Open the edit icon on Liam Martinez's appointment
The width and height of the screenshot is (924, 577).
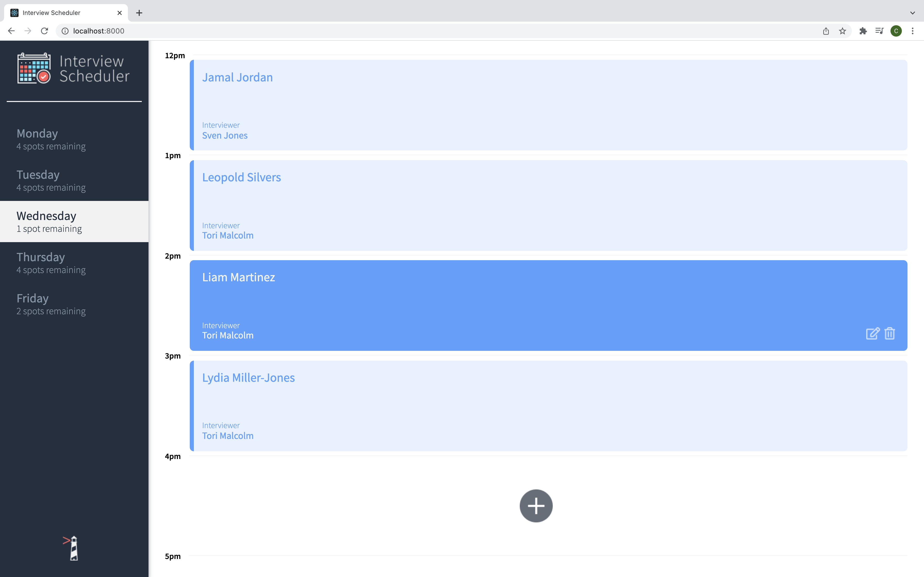(x=872, y=333)
